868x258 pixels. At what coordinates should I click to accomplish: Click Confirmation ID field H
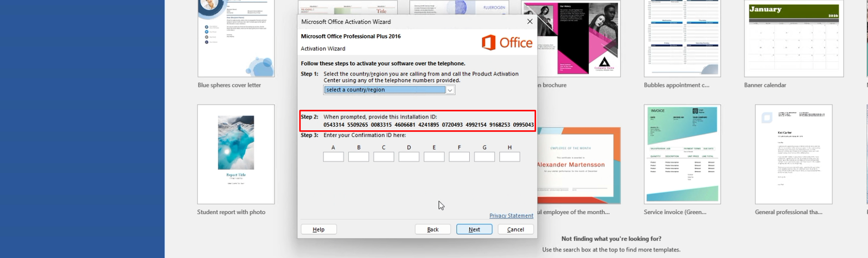509,157
